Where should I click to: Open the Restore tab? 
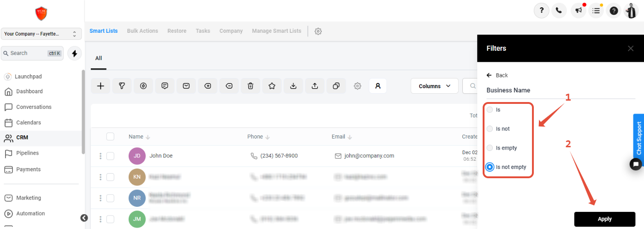177,31
